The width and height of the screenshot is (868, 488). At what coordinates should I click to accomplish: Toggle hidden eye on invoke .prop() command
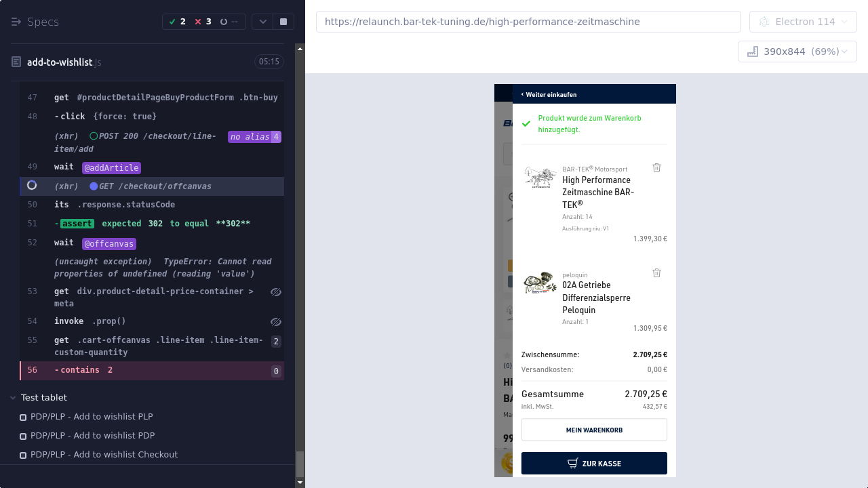(x=275, y=322)
